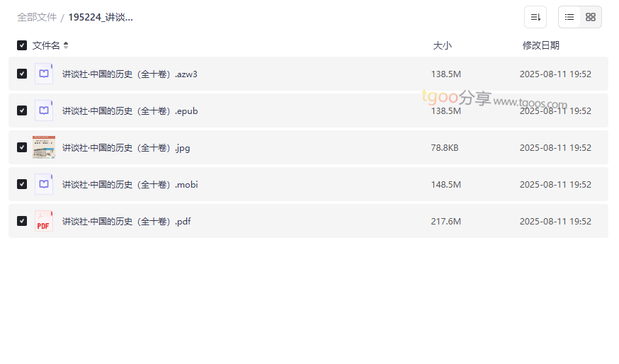Viewport: 619px width, 364px height.
Task: Click the azw3 ebook file icon
Action: pyautogui.click(x=44, y=74)
